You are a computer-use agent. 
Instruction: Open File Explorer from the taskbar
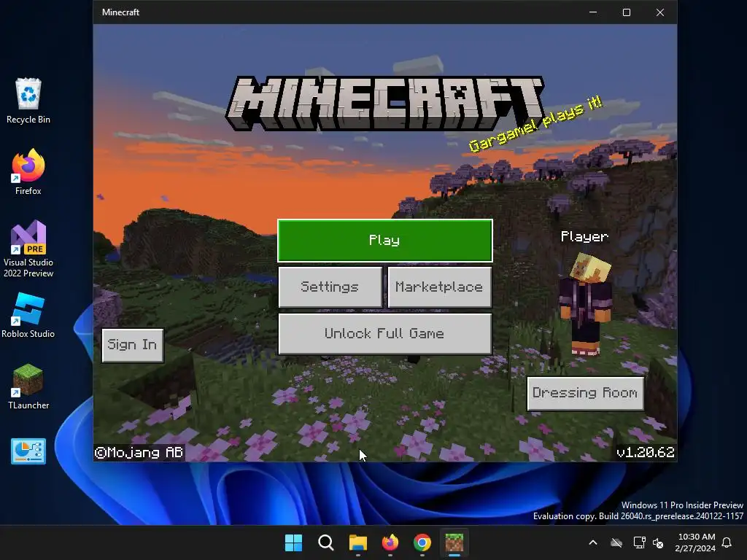357,542
